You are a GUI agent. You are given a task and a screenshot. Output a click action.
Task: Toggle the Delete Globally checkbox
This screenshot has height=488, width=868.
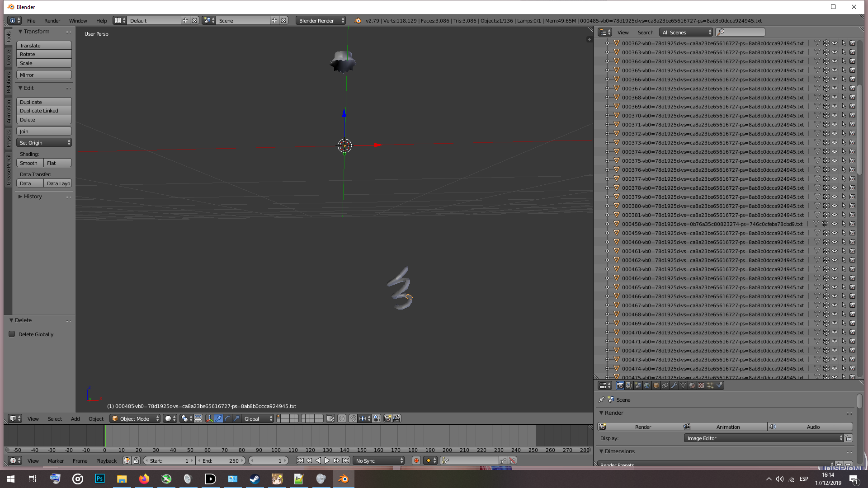12,334
